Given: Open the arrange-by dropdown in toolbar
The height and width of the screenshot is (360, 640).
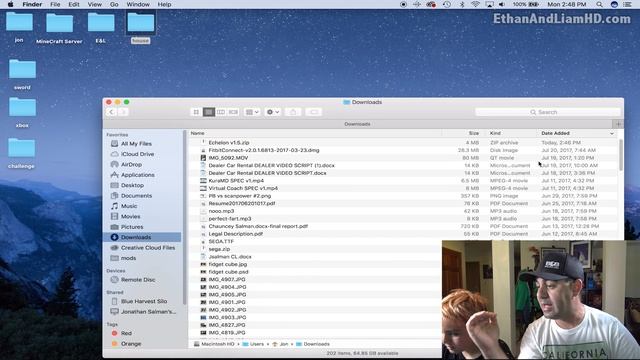Looking at the screenshot, I should 252,112.
